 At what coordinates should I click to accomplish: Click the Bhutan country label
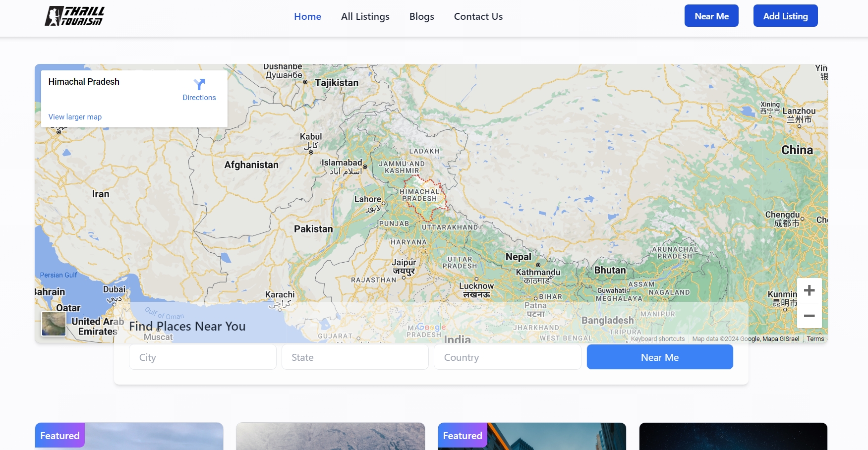point(610,270)
